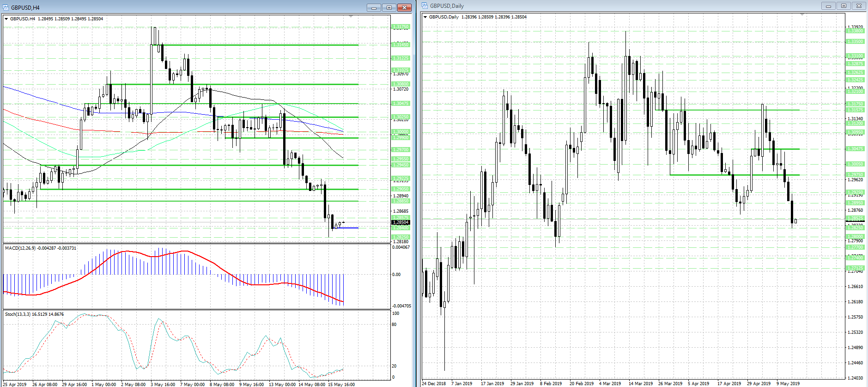The image size is (868, 387).
Task: Click the 15 May 16:00 label on the H4 time axis
Action: coord(341,384)
